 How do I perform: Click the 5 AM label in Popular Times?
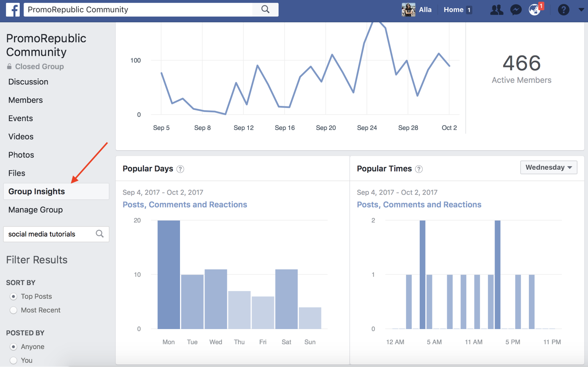434,342
